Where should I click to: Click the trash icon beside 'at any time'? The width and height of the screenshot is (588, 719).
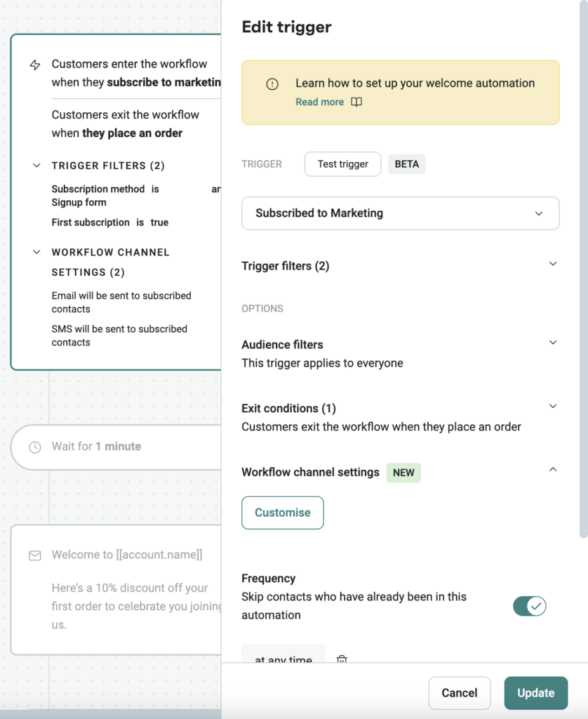pyautogui.click(x=342, y=659)
